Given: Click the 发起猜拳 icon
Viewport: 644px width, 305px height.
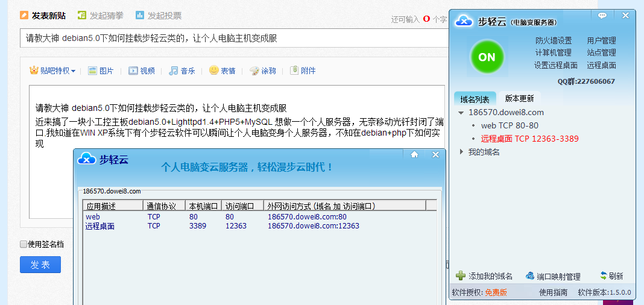Looking at the screenshot, I should (x=82, y=16).
